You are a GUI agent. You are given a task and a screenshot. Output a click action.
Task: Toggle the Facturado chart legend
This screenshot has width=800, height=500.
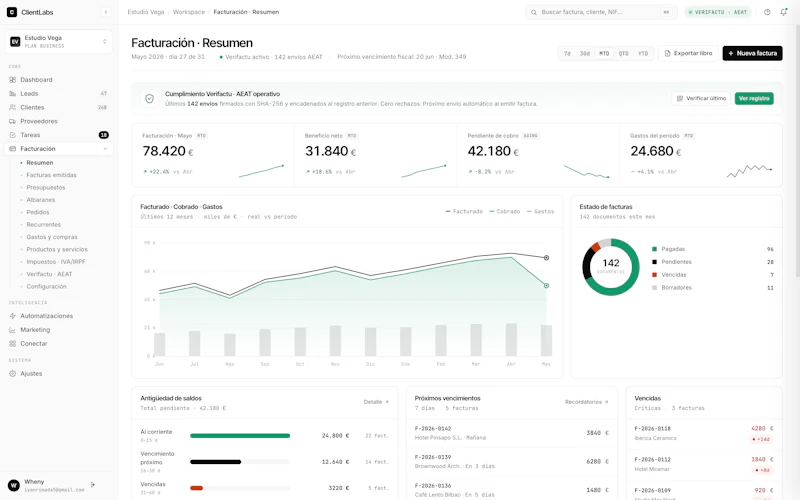[x=464, y=211]
